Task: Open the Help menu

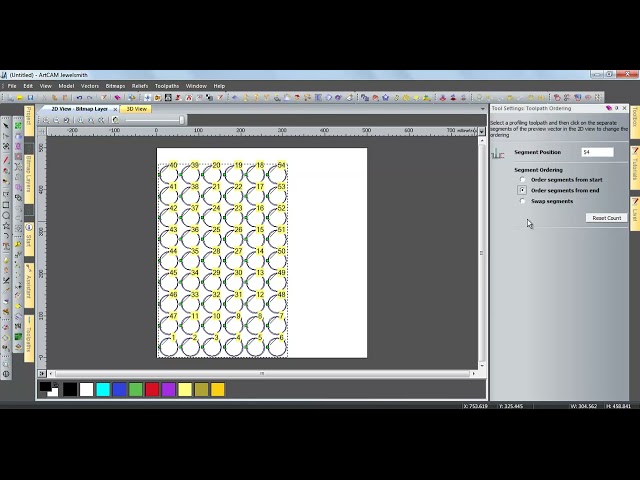Action: click(x=219, y=86)
